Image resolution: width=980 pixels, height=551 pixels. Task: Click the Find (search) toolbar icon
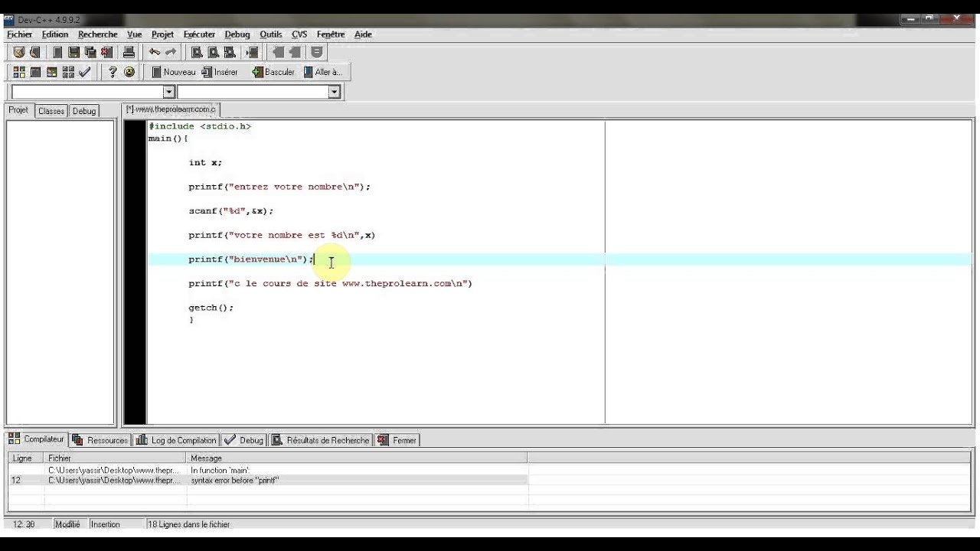tap(197, 52)
